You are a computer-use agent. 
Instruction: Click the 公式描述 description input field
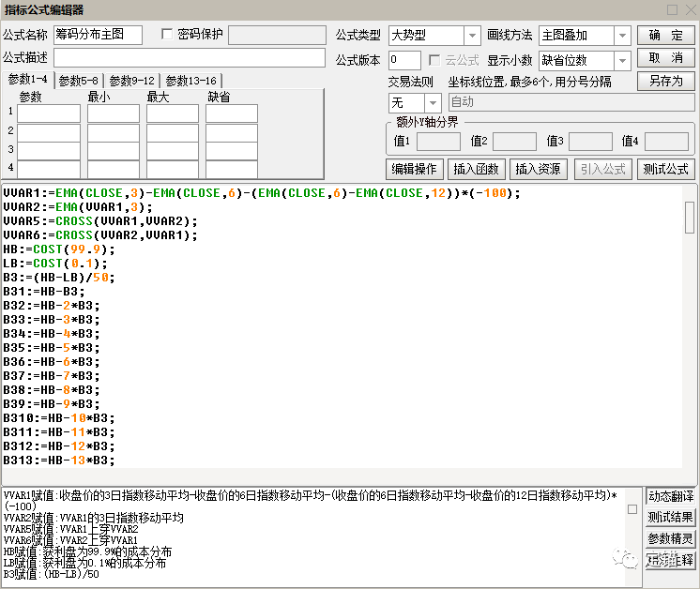tap(190, 58)
